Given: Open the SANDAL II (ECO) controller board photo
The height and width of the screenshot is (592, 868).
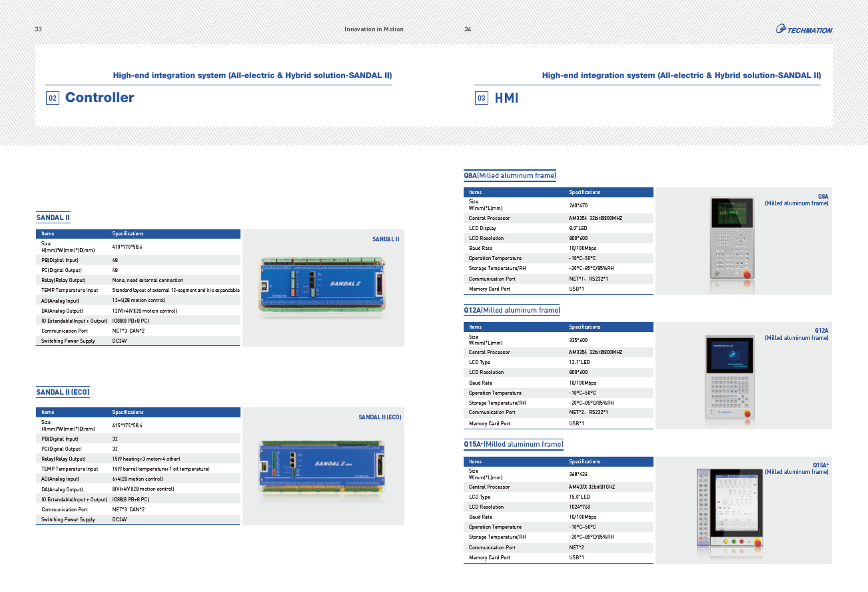Looking at the screenshot, I should point(322,467).
